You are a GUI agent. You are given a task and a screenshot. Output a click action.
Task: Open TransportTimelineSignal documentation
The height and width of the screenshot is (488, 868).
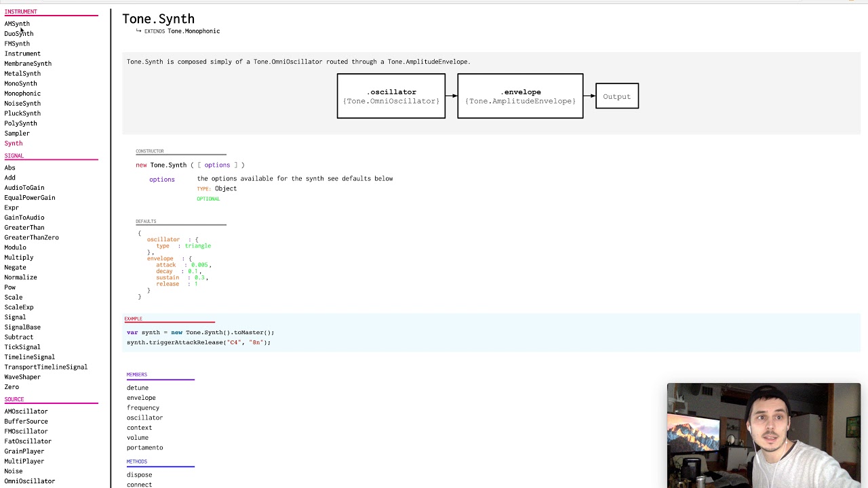(x=46, y=367)
